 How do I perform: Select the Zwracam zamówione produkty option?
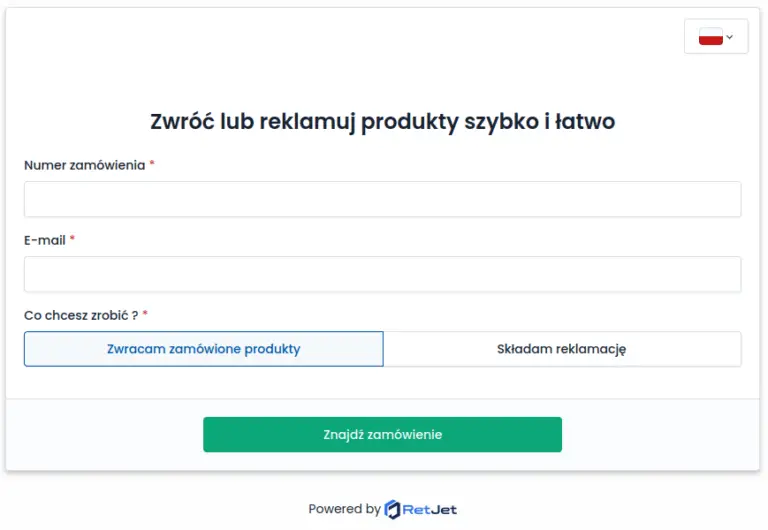point(203,349)
